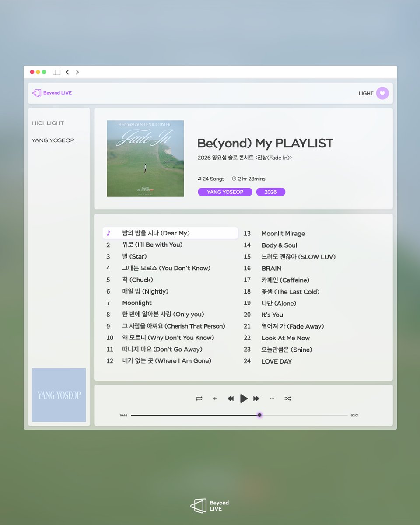Click the yellow minimize window dot
This screenshot has height=525, width=420.
click(38, 72)
